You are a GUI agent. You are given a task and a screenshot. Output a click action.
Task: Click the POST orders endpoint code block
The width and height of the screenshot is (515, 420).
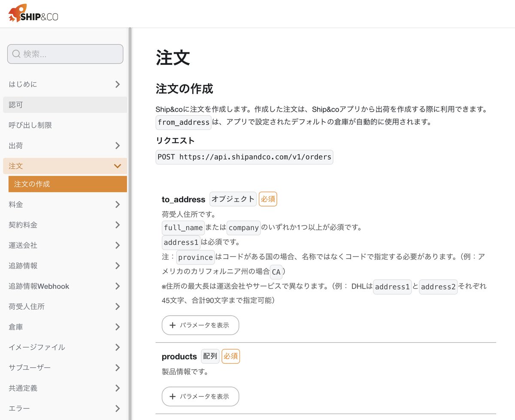[x=244, y=157]
